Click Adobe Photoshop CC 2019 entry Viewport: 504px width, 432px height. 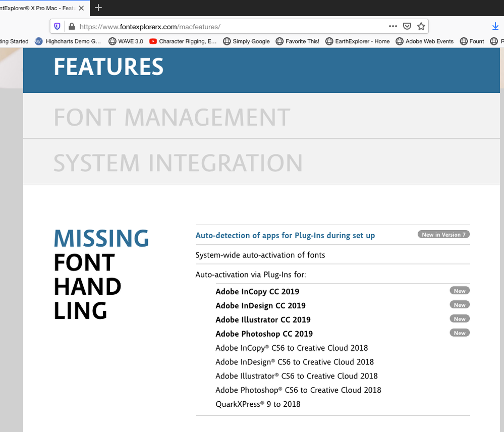pos(264,334)
